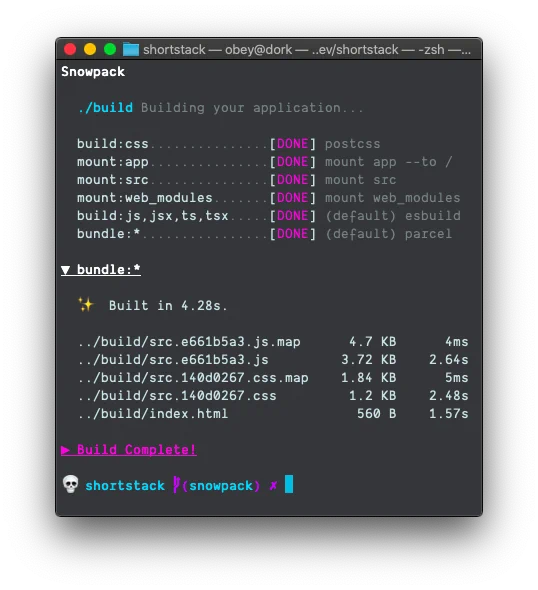The image size is (538, 590).
Task: Click src.e661b5a3.js.map file path
Action: [x=190, y=342]
